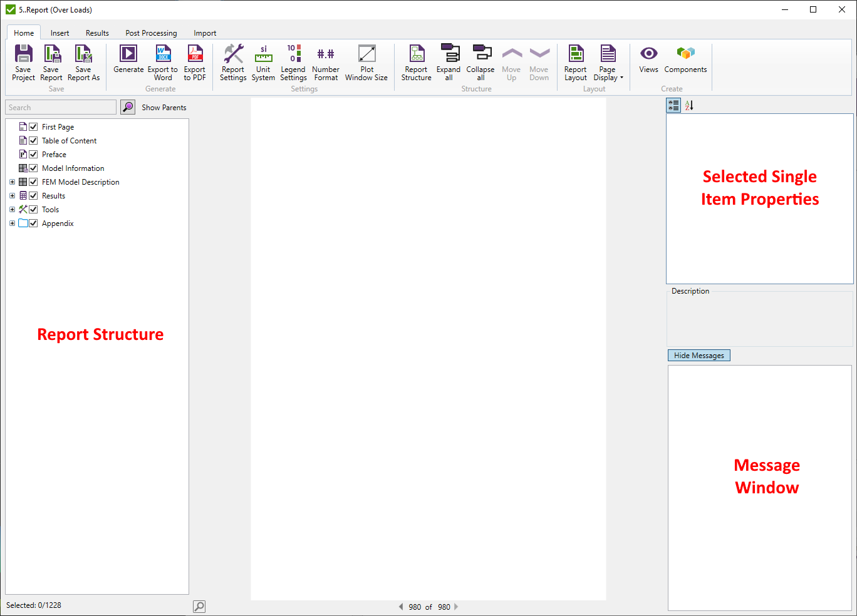Expand the Results tree node
The height and width of the screenshot is (616, 857).
pos(12,196)
